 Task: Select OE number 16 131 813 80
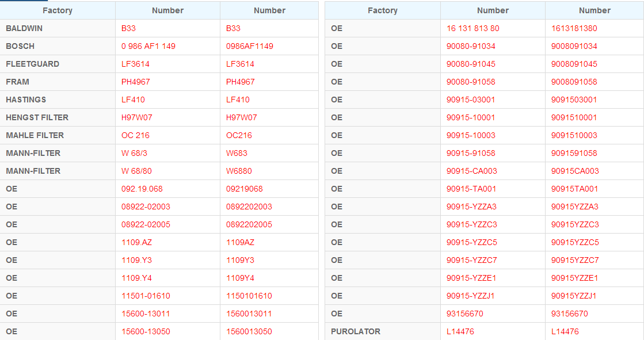(x=472, y=28)
